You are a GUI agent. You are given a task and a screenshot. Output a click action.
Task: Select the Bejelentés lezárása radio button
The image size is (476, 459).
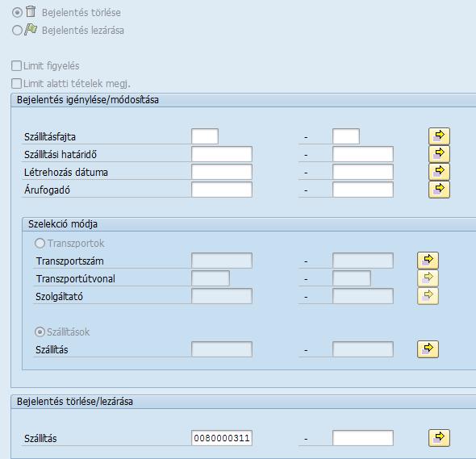tap(17, 30)
